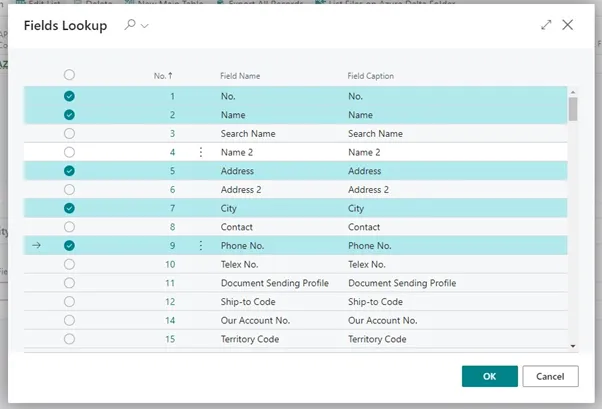Toggle the select-all header checkbox
The width and height of the screenshot is (602, 409).
coord(69,75)
